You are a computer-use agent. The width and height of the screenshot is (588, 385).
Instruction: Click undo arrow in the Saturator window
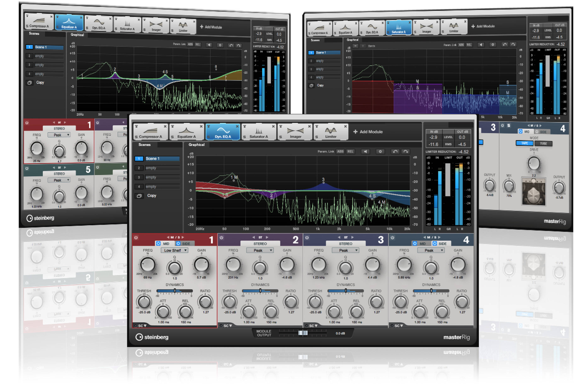504,44
